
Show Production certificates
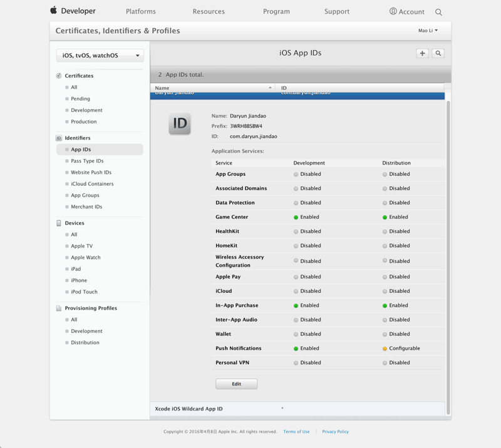(84, 121)
